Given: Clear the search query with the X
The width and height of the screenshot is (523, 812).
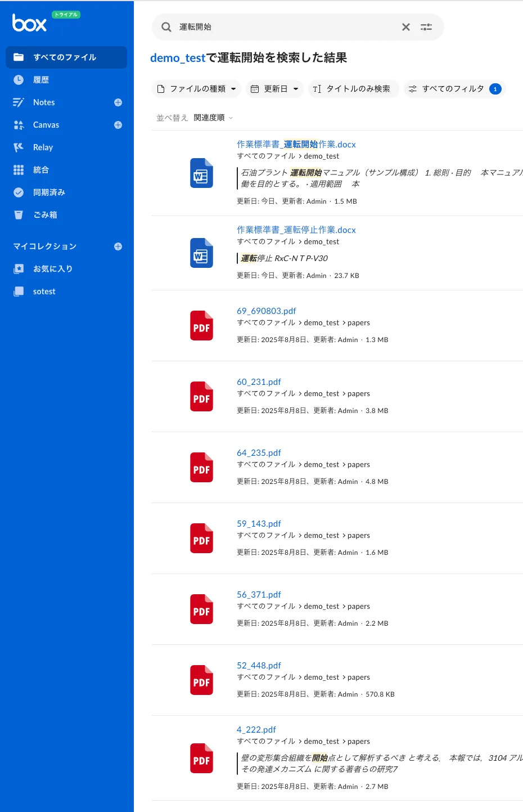Looking at the screenshot, I should (406, 26).
